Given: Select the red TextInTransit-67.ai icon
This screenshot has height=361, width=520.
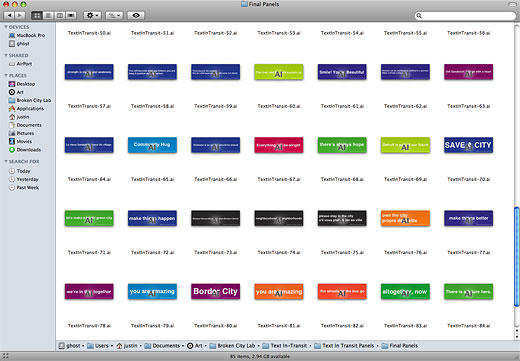Looking at the screenshot, I should (279, 145).
